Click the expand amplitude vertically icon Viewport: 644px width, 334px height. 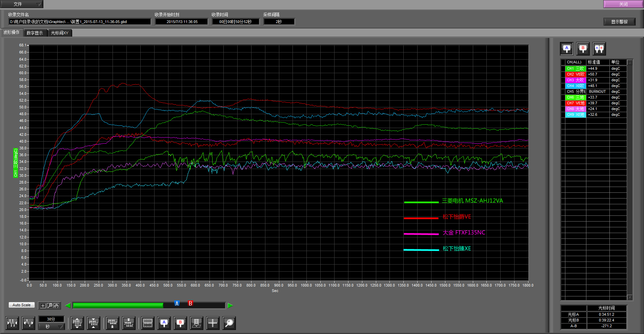[x=77, y=323]
